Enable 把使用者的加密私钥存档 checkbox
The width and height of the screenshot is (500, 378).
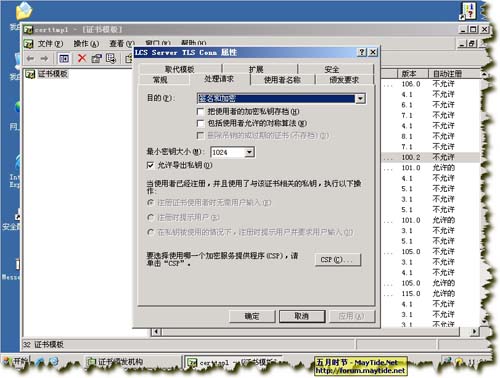pos(200,111)
